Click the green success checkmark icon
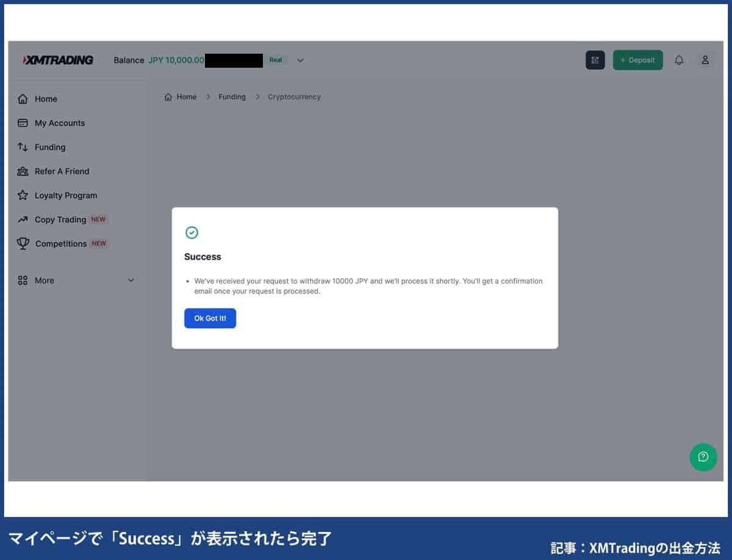732x560 pixels. tap(192, 232)
